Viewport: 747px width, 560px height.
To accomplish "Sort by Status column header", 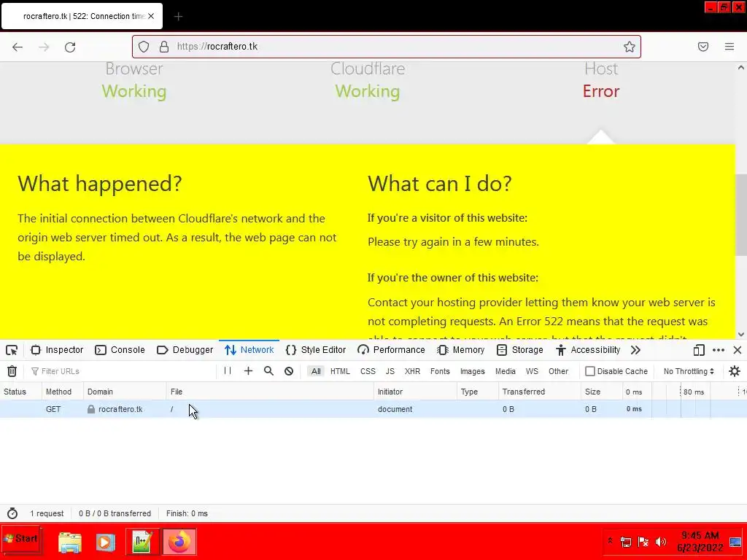I will pyautogui.click(x=21, y=392).
